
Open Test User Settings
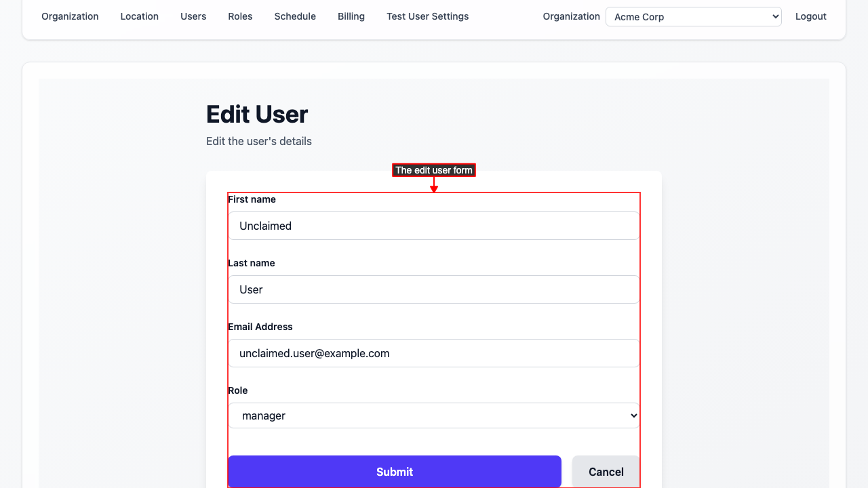pyautogui.click(x=427, y=16)
